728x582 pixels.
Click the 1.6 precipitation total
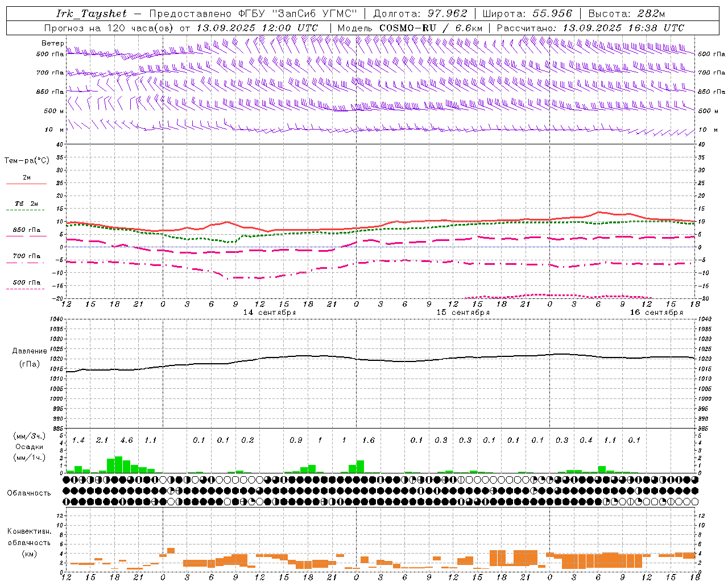[368, 440]
